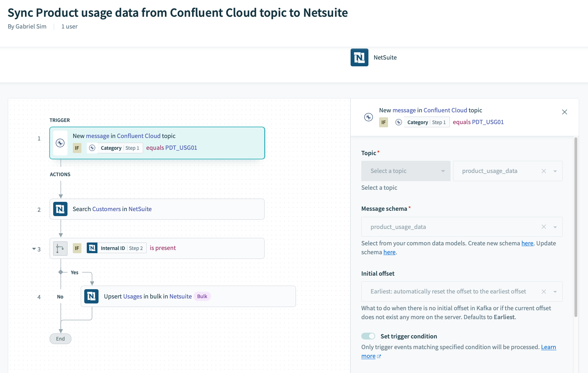Close the trigger configuration panel
Screen dimensions: 588x373
pyautogui.click(x=564, y=112)
